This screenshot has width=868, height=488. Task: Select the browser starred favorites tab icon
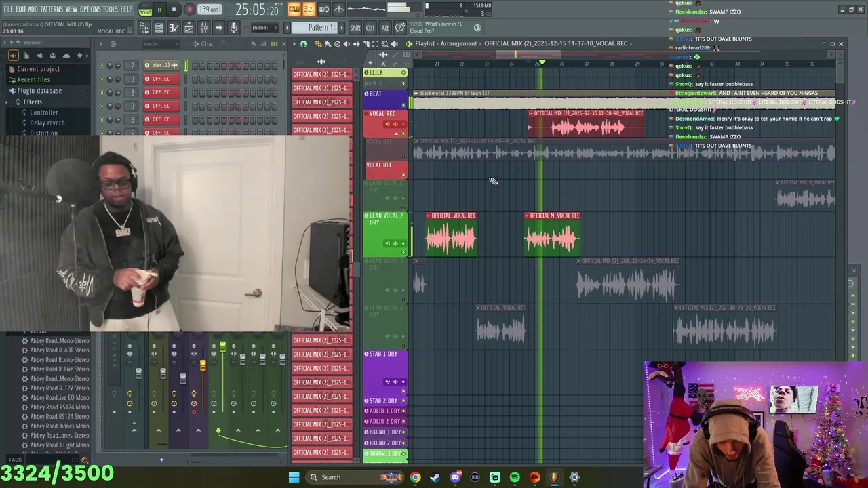pos(79,56)
